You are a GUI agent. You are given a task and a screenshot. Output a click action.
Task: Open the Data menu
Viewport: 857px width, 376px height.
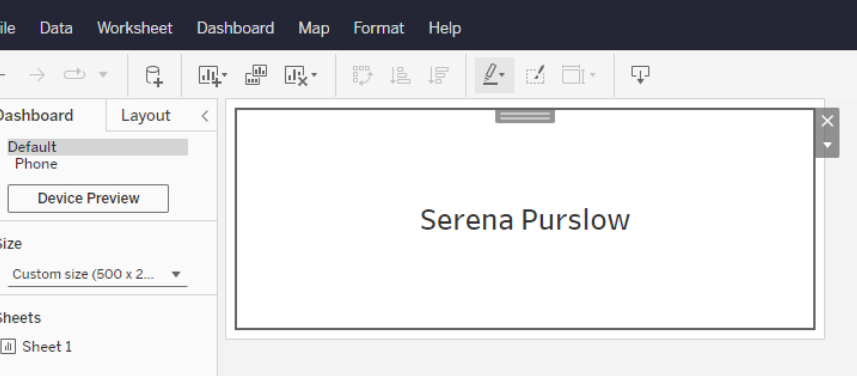pos(56,28)
